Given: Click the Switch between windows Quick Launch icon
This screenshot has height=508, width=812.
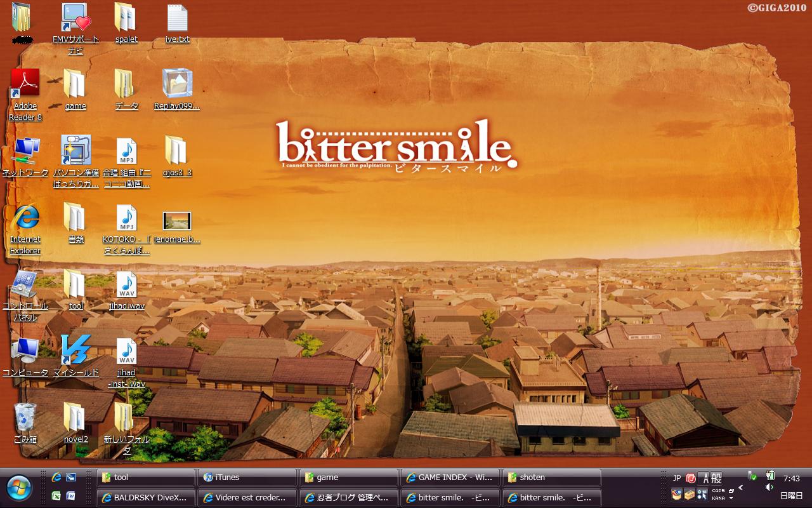Looking at the screenshot, I should (x=71, y=477).
